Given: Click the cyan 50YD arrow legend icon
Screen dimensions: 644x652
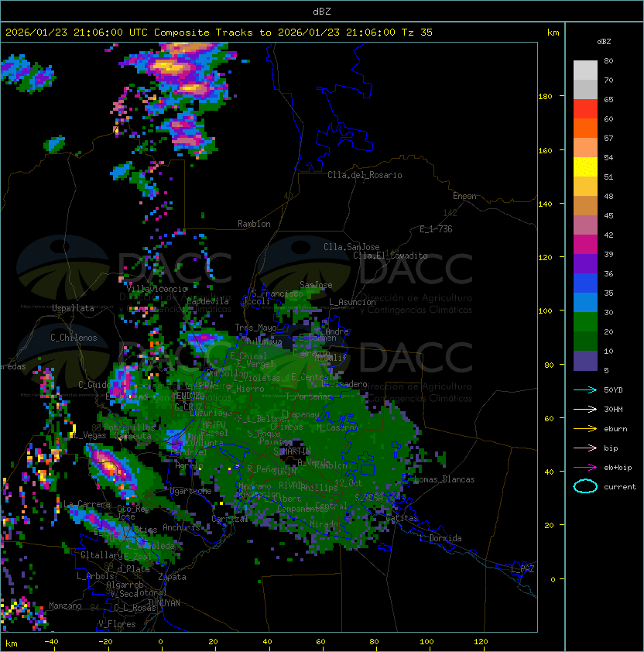Looking at the screenshot, I should [585, 389].
